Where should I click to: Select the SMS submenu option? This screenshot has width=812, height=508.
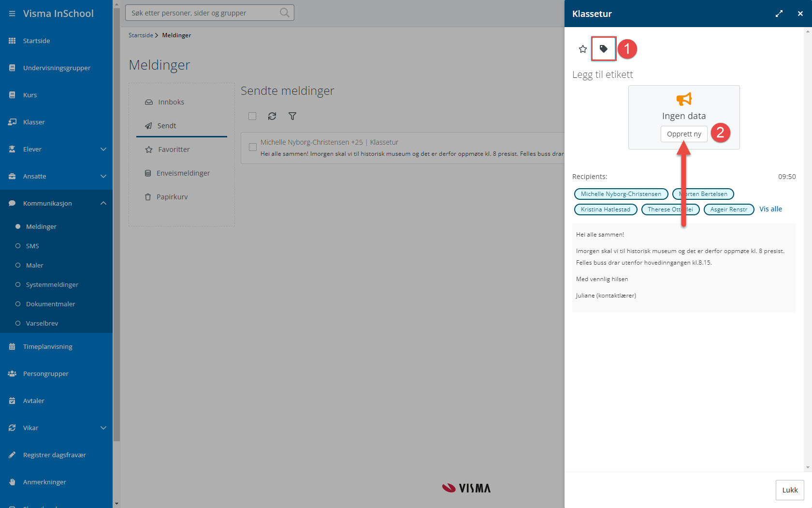click(32, 246)
